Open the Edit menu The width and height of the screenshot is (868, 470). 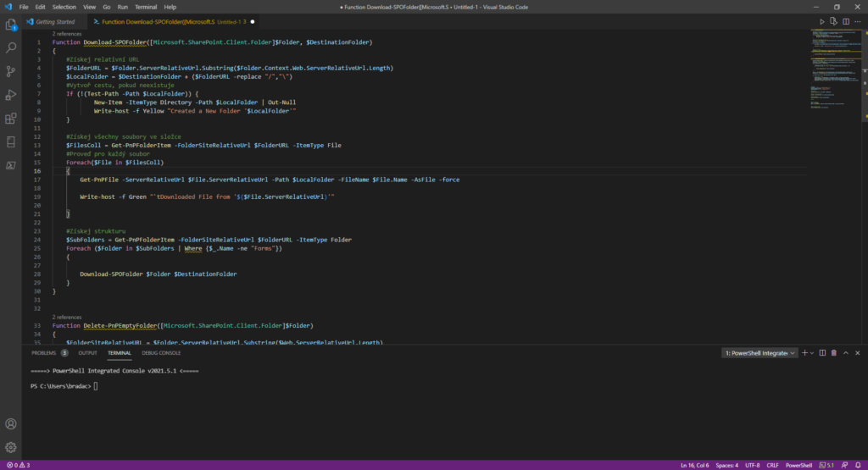[41, 7]
